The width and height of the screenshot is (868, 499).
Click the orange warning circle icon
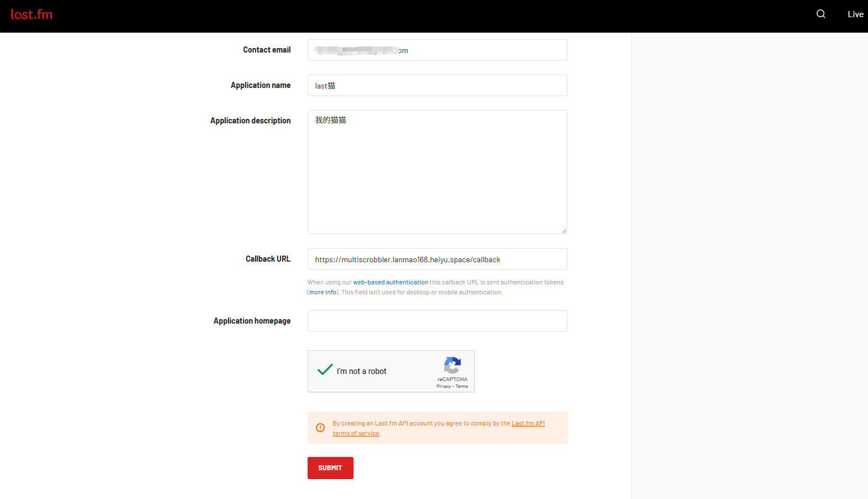[x=320, y=428]
